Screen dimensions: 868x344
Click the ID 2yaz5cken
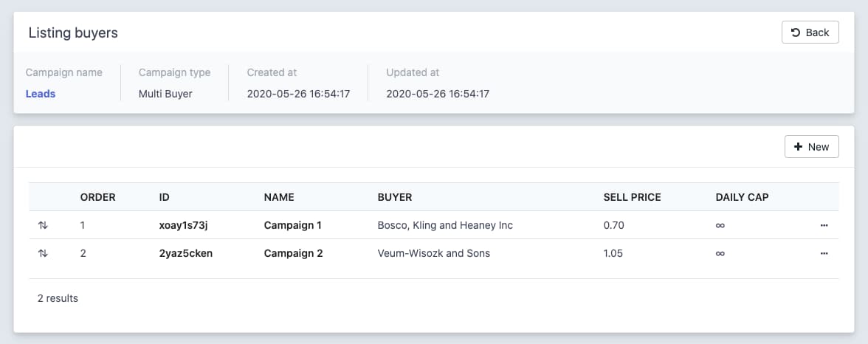click(186, 253)
